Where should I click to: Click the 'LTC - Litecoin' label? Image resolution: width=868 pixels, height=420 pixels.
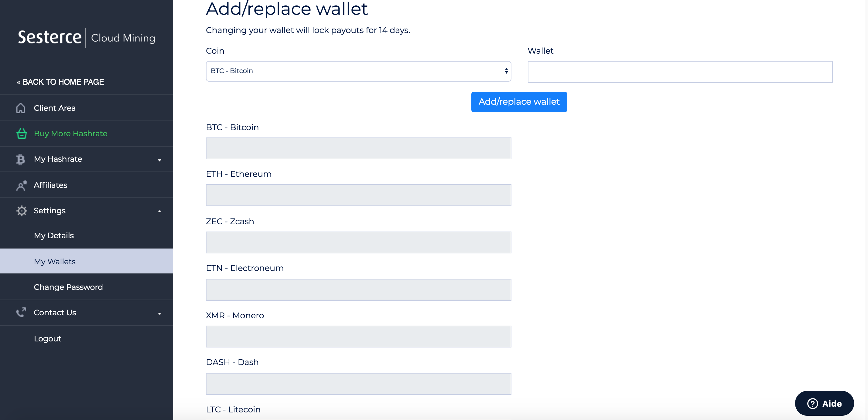[x=233, y=410]
